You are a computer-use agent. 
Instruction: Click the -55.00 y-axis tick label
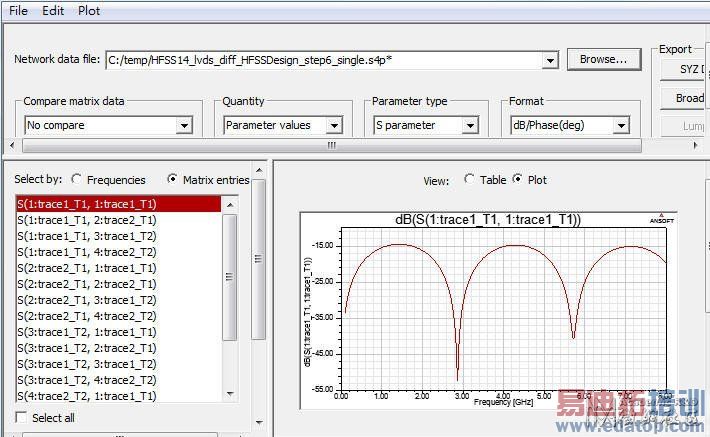[x=322, y=389]
